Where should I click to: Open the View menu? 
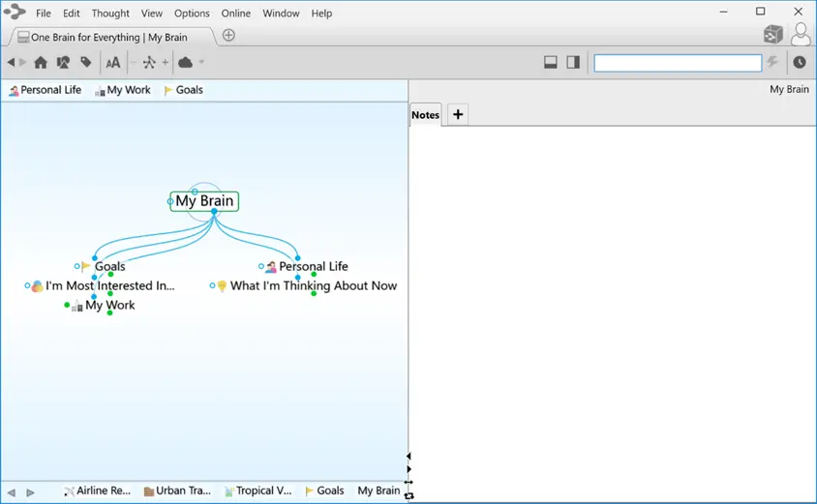click(152, 14)
